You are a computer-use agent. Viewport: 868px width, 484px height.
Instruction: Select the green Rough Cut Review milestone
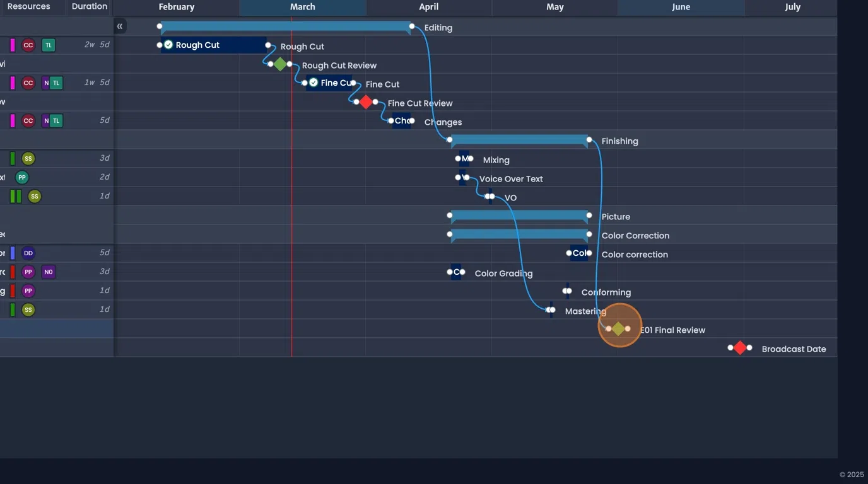[280, 64]
